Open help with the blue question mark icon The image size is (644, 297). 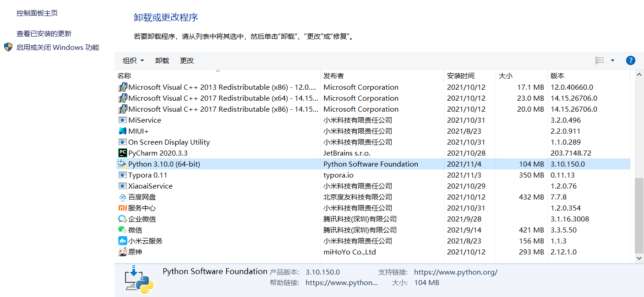pos(630,60)
